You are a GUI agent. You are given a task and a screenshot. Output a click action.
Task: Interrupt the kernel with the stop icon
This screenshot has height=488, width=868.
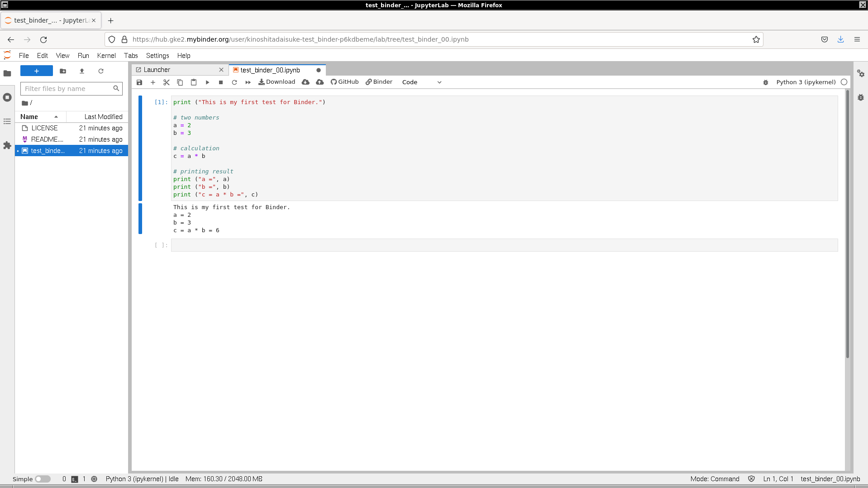click(221, 82)
